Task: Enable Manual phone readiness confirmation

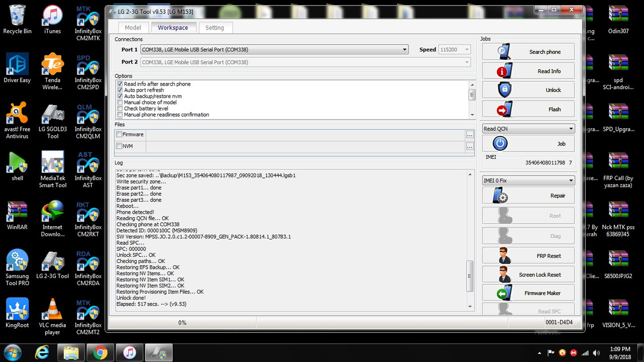Action: pyautogui.click(x=120, y=115)
